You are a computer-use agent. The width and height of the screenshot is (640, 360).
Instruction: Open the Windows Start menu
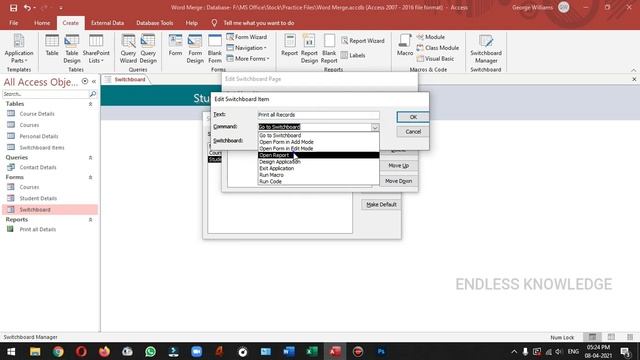click(x=11, y=351)
